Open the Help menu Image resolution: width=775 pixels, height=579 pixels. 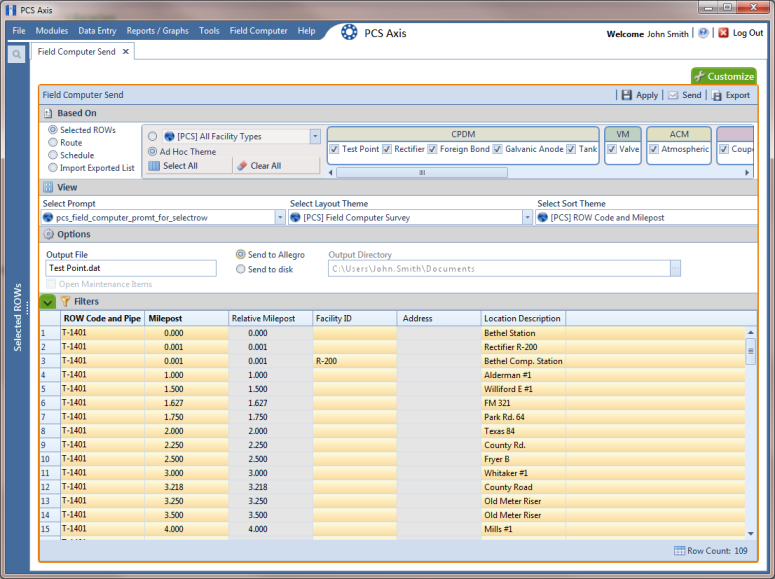pos(306,31)
